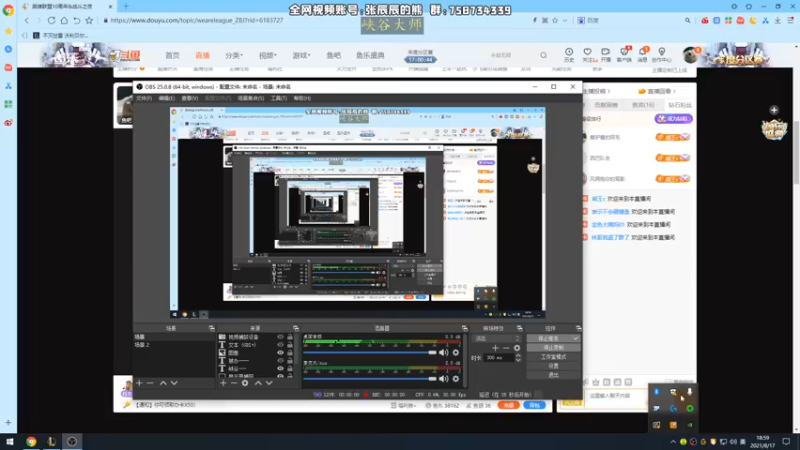Toggle visibility of video capture device source
Screen dimensions: 800x450
tap(280, 337)
